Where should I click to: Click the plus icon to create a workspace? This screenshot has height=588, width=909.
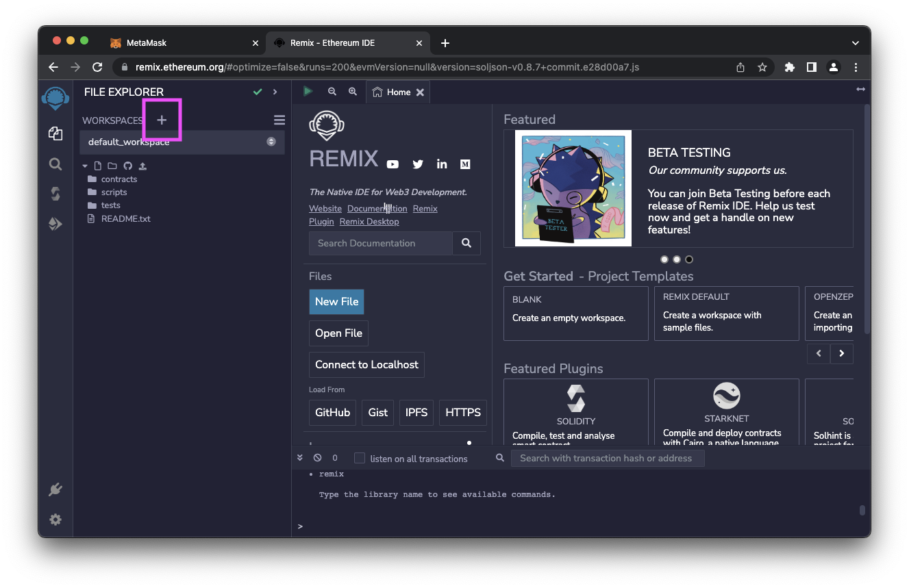(x=162, y=120)
